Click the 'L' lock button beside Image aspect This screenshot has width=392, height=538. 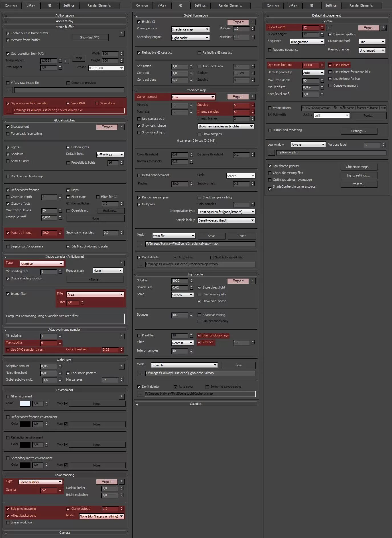coord(66,61)
